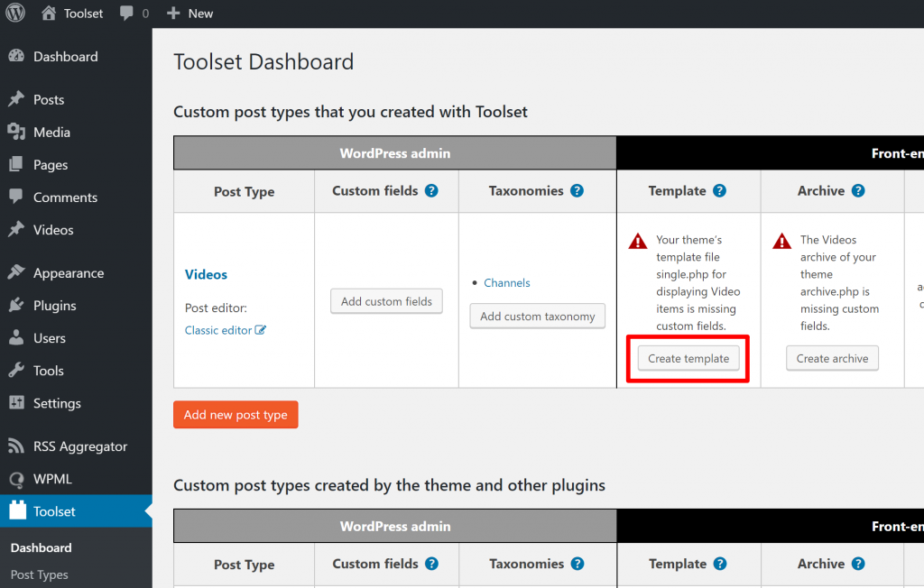Open help icon next to Custom fields in first table
The width and height of the screenshot is (924, 588).
pos(431,190)
